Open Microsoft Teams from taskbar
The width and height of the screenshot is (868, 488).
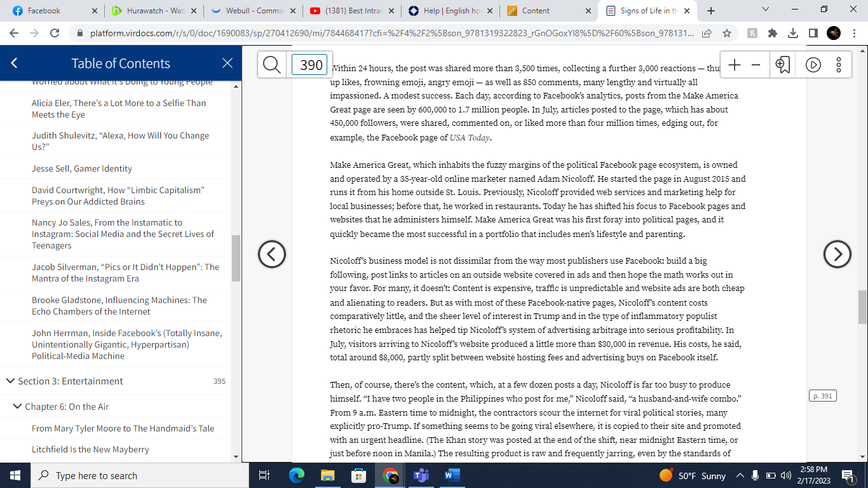(421, 475)
